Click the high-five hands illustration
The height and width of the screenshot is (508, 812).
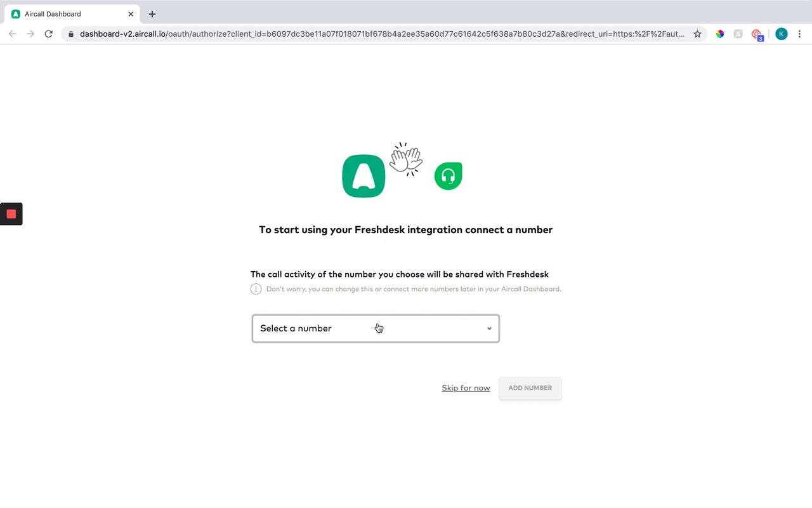406,159
